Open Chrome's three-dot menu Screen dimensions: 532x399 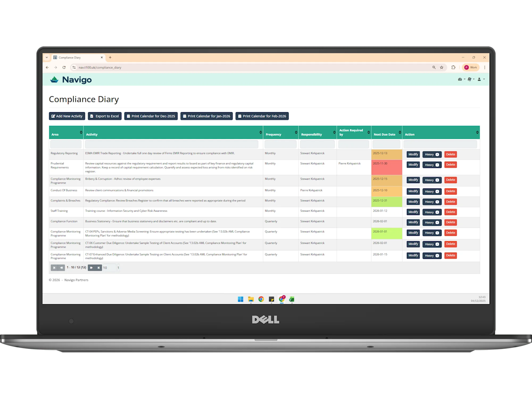coord(485,67)
